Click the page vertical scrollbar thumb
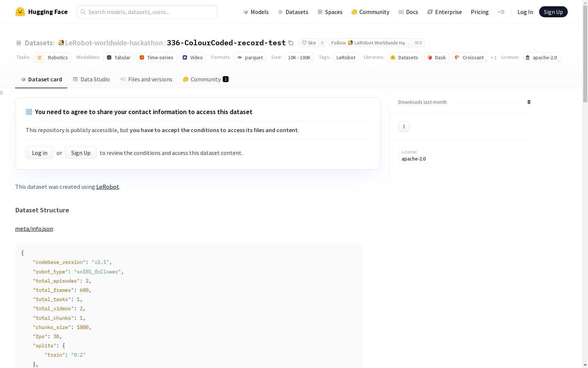Viewport: 588px width, 368px height. pos(585,53)
